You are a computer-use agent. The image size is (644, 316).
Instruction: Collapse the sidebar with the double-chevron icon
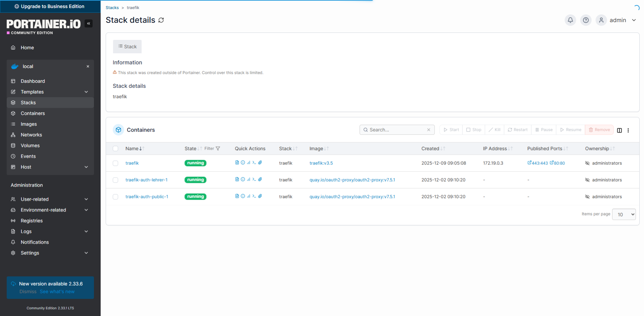click(x=89, y=23)
